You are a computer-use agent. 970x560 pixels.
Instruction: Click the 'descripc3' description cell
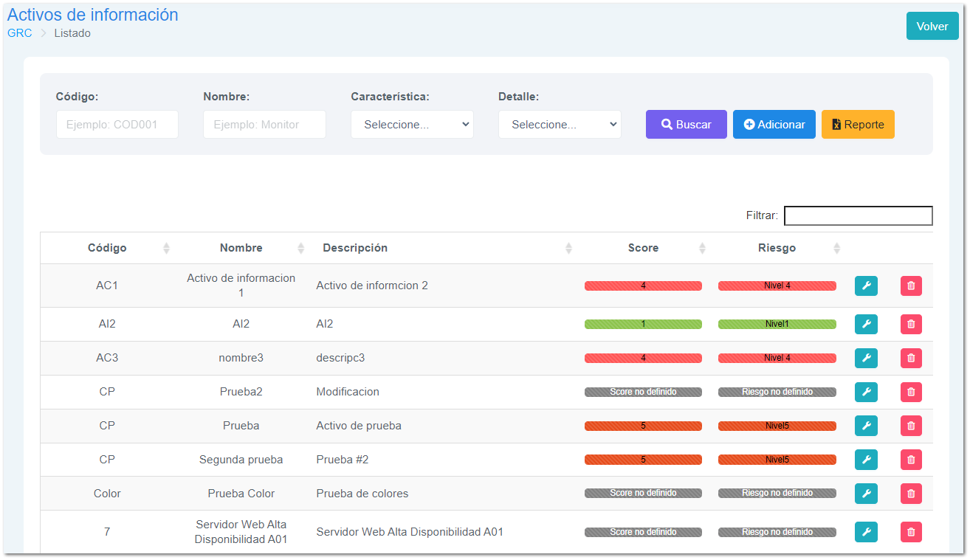coord(340,358)
